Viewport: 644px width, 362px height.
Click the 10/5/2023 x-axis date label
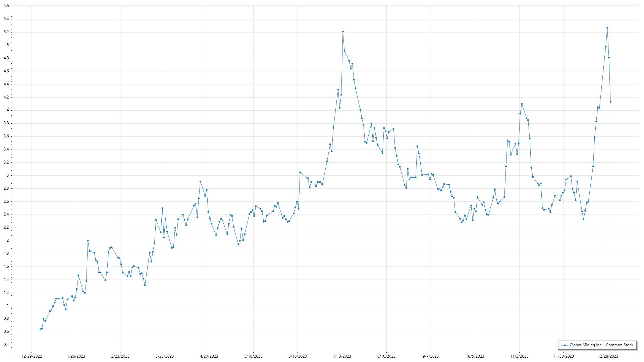point(475,356)
